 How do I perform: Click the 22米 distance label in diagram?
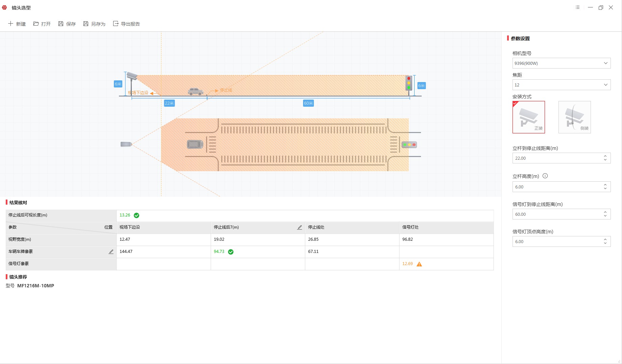[169, 103]
